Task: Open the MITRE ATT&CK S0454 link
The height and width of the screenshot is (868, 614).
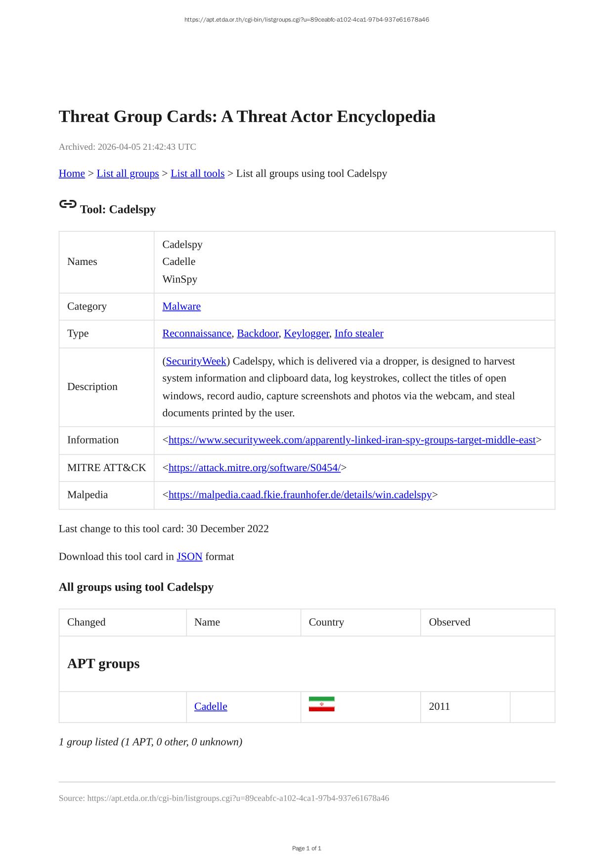Action: click(x=254, y=468)
